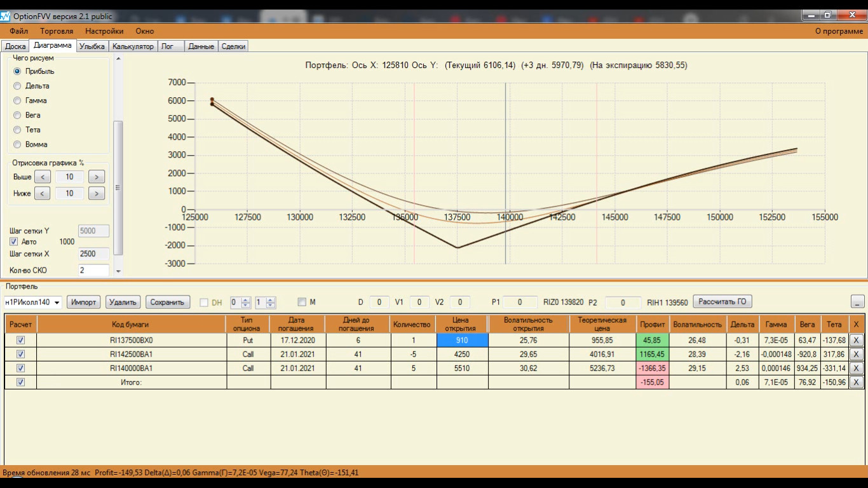
Task: Select the Прибыль radio button
Action: click(x=18, y=71)
